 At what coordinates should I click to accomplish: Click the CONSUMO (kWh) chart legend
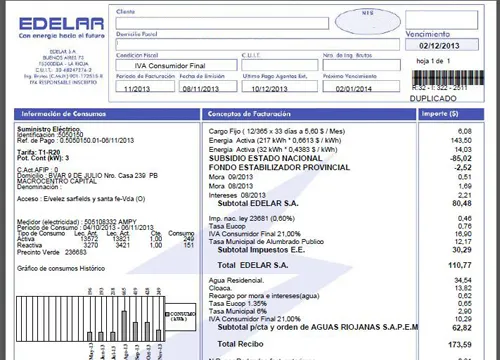coord(181,317)
